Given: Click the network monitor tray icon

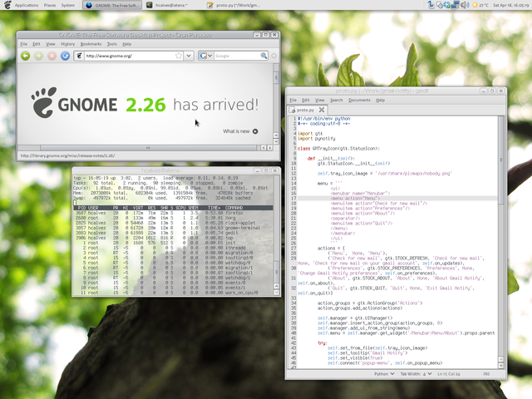Looking at the screenshot, I should point(456,5).
